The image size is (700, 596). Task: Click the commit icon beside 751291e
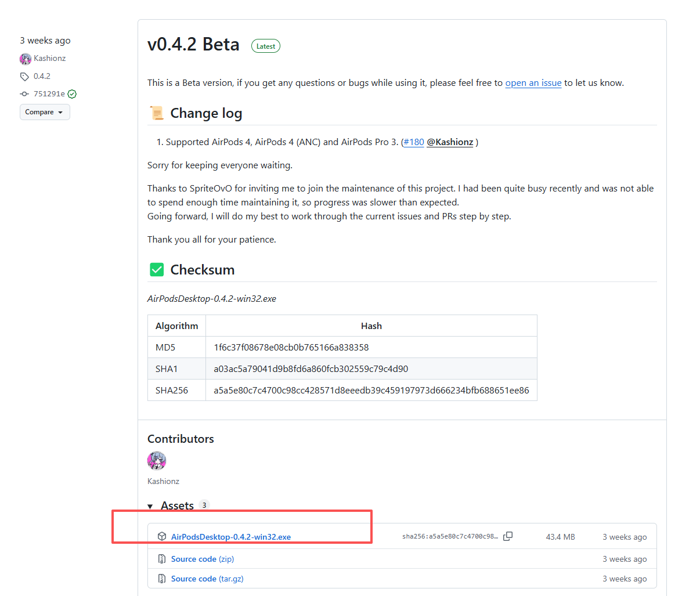click(x=24, y=94)
